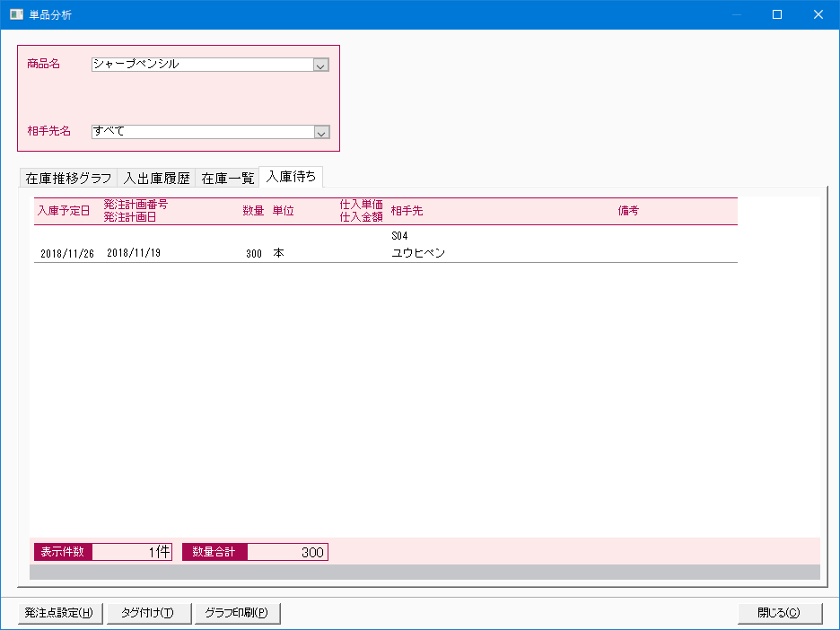
Task: Click the gray horizontal scrollbar below totals
Action: point(424,572)
